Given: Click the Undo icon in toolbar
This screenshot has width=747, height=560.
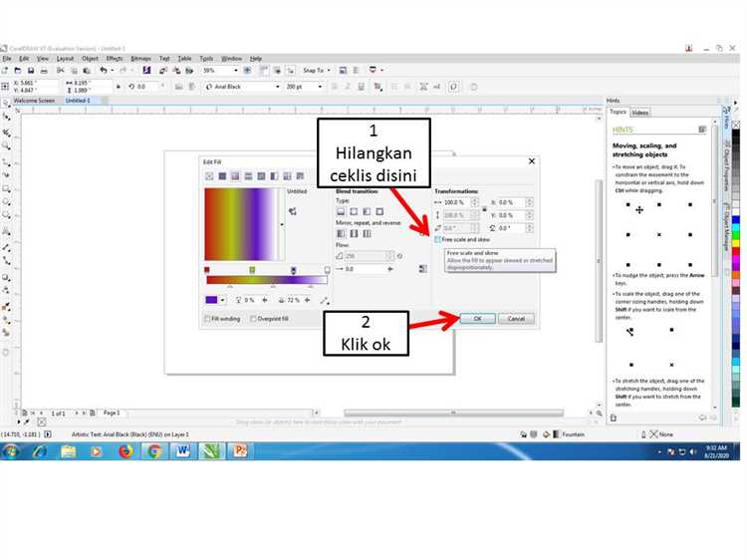Looking at the screenshot, I should 103,71.
